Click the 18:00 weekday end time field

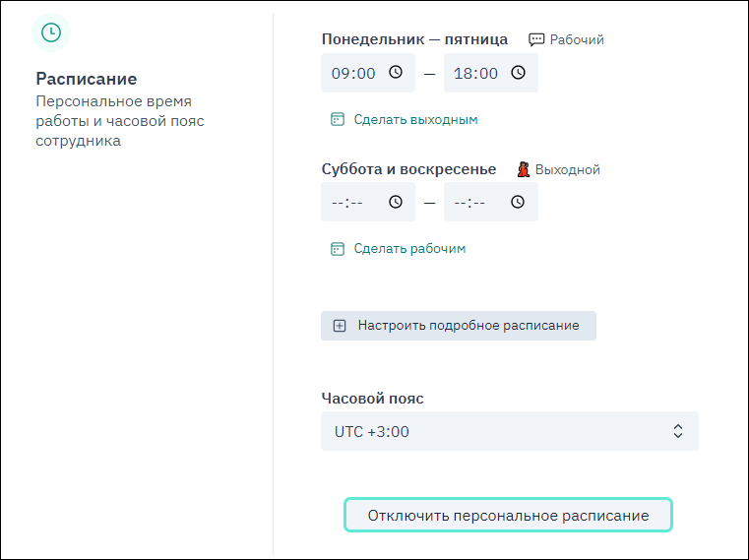(490, 73)
